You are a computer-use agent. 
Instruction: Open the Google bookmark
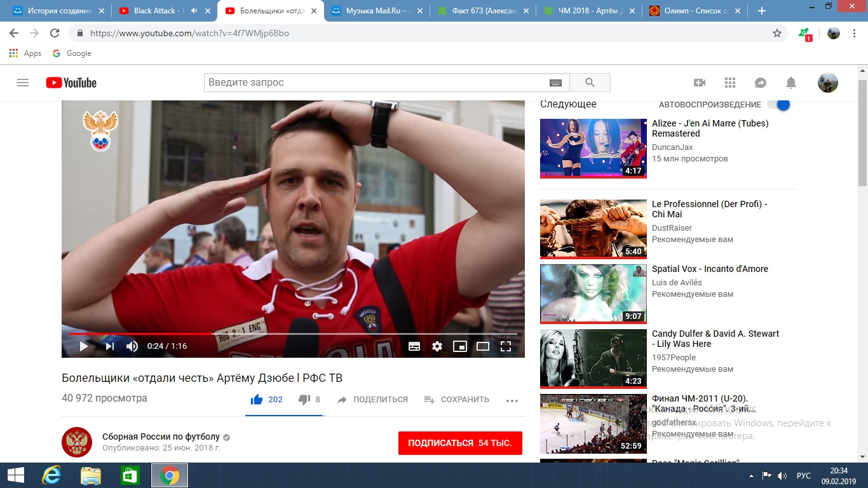click(x=72, y=53)
